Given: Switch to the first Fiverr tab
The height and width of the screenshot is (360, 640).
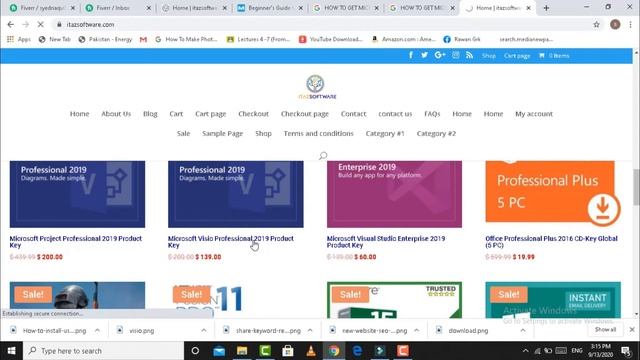Looking at the screenshot, I should pos(42,8).
